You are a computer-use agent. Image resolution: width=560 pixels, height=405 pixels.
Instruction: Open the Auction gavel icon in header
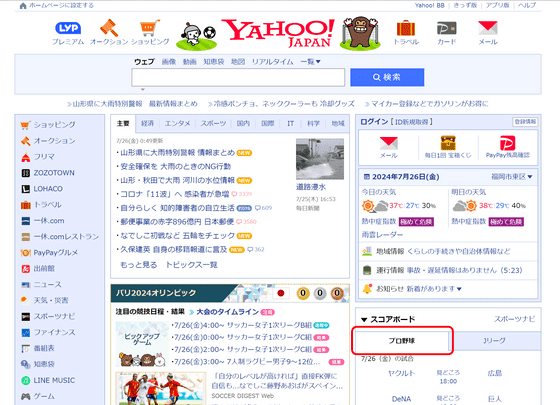[x=109, y=28]
